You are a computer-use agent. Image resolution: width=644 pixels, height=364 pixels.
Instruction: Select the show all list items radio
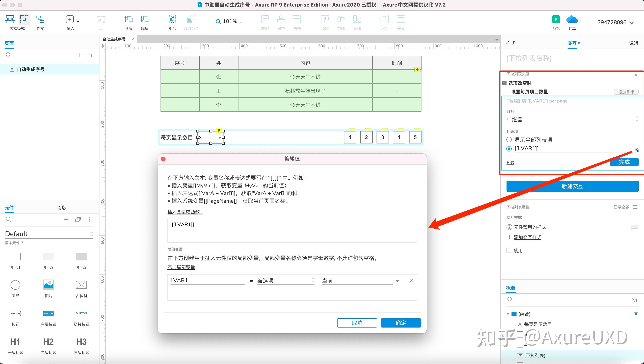[x=509, y=140]
